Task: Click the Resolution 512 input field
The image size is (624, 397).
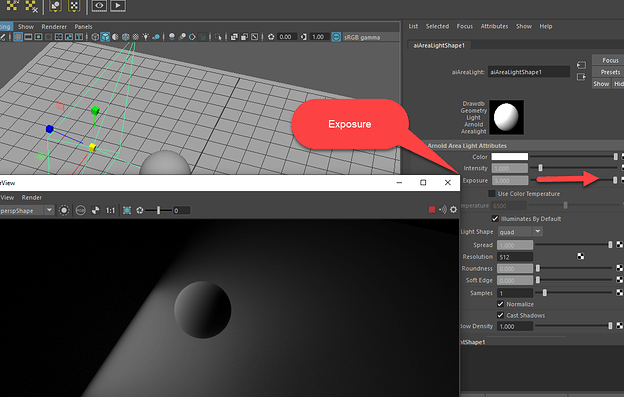Action: pyautogui.click(x=515, y=257)
